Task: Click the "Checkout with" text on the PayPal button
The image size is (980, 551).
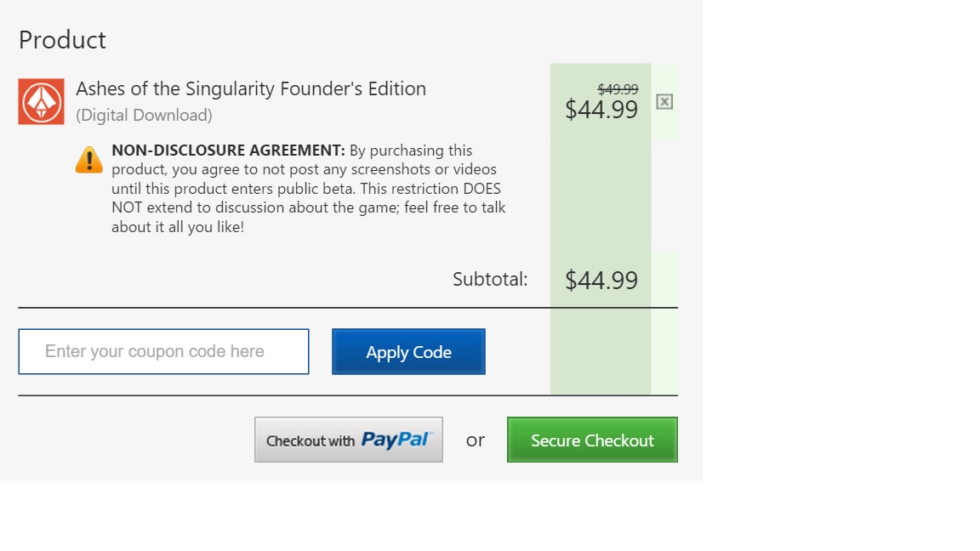Action: [x=311, y=441]
